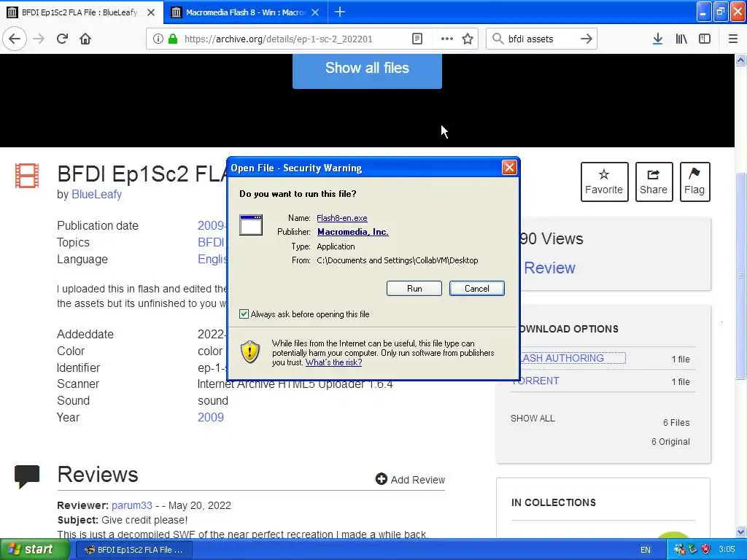Flag this archive item
747x560 pixels.
click(x=694, y=182)
